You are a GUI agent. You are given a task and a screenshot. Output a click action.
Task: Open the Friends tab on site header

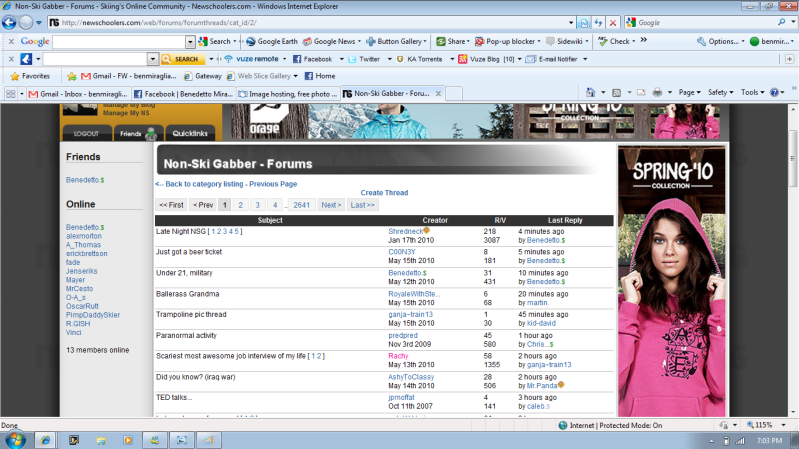138,134
